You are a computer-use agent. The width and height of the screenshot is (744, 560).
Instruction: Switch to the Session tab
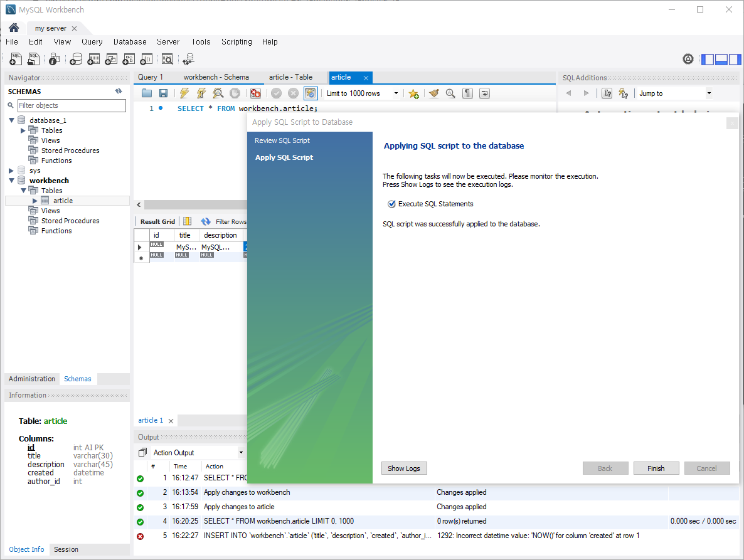click(66, 549)
